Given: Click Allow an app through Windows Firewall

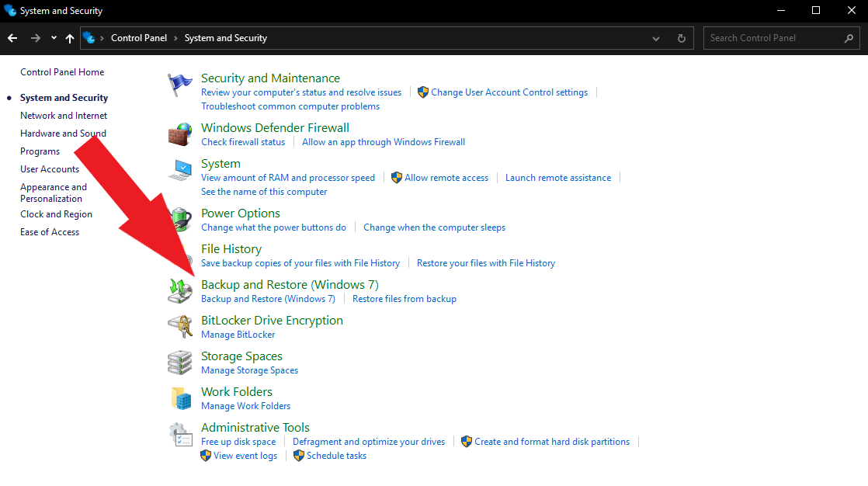Looking at the screenshot, I should pyautogui.click(x=384, y=142).
